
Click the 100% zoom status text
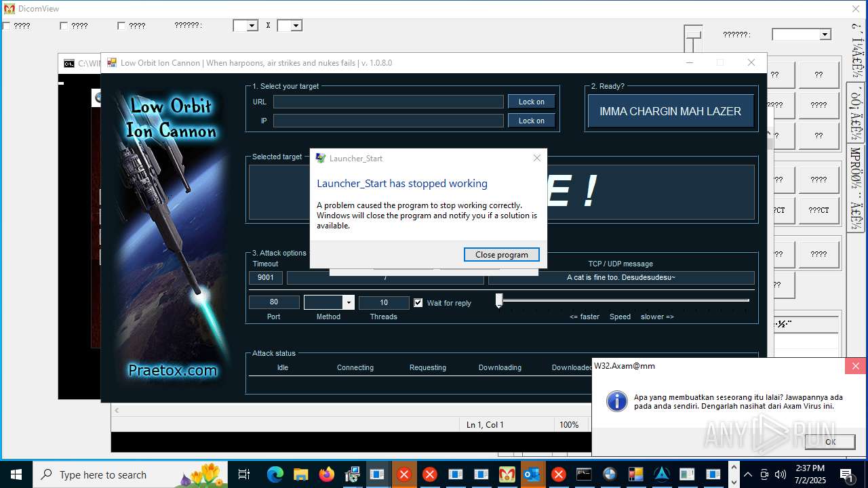(569, 425)
